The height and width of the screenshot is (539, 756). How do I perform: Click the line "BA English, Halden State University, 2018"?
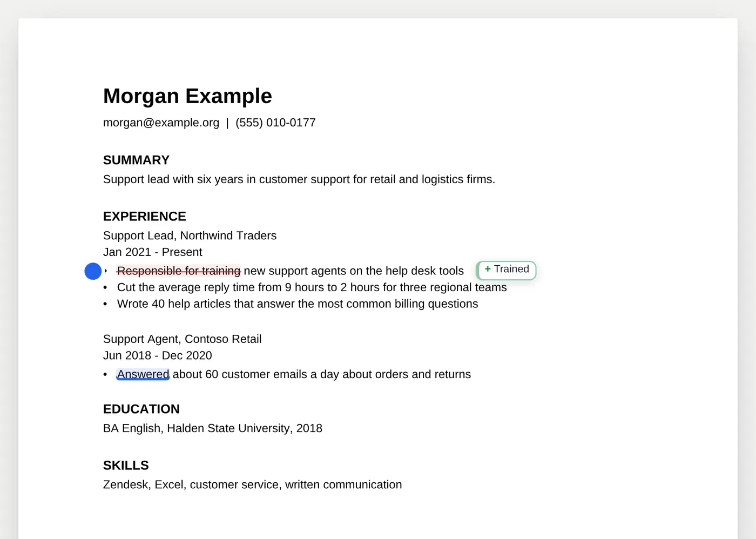pos(212,428)
